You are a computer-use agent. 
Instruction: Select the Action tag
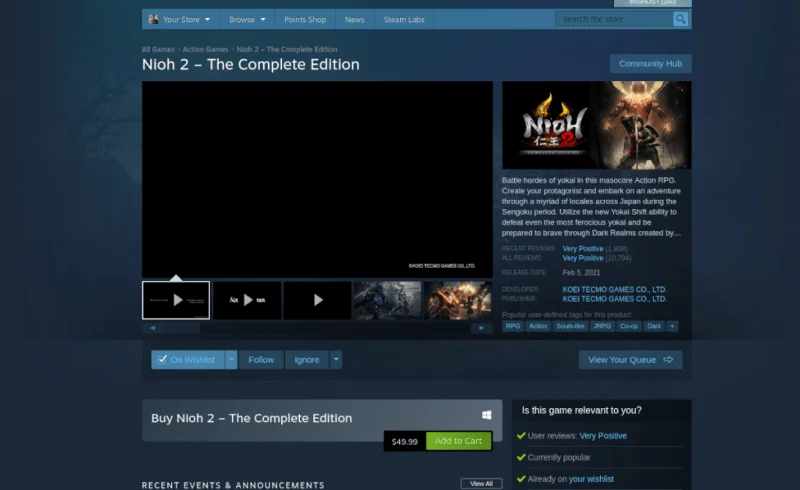coord(538,326)
